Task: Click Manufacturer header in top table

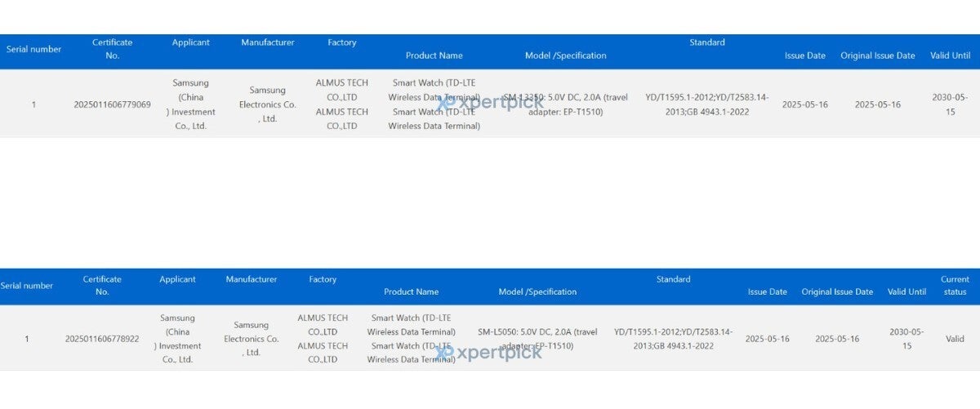Action: (267, 42)
